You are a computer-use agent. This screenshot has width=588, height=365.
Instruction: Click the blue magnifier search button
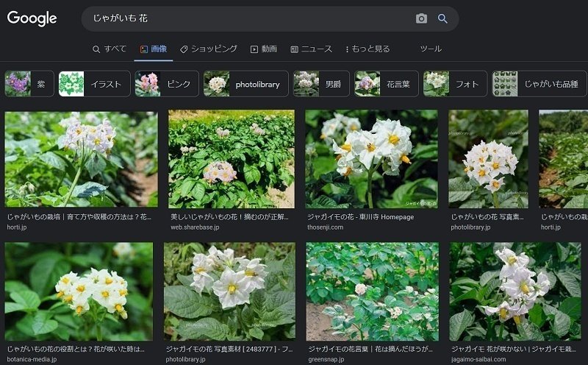(x=442, y=18)
